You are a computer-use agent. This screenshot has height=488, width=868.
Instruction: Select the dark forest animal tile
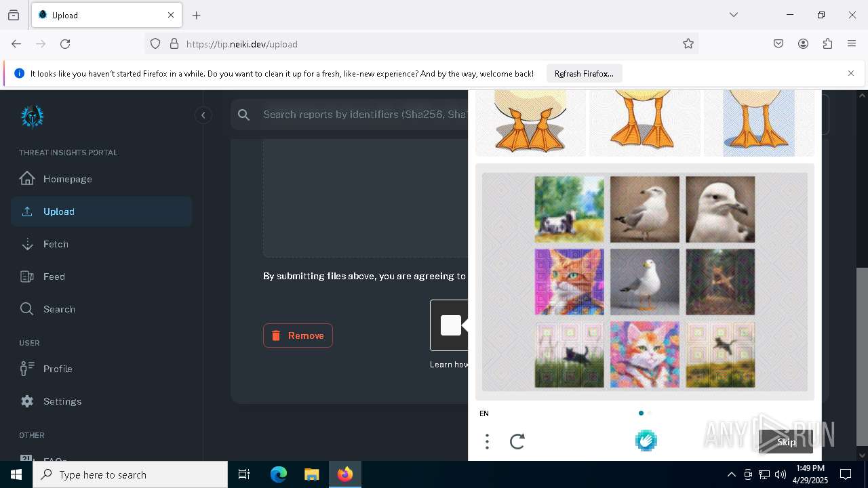click(x=720, y=282)
